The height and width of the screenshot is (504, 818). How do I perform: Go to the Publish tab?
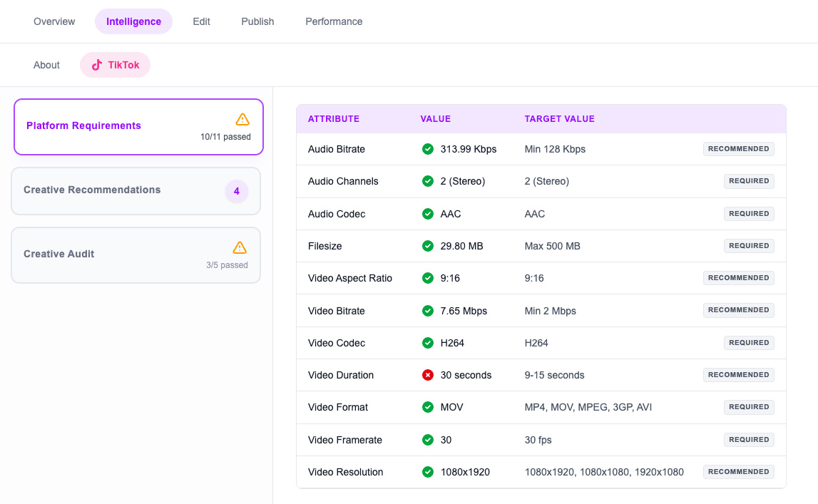coord(257,21)
